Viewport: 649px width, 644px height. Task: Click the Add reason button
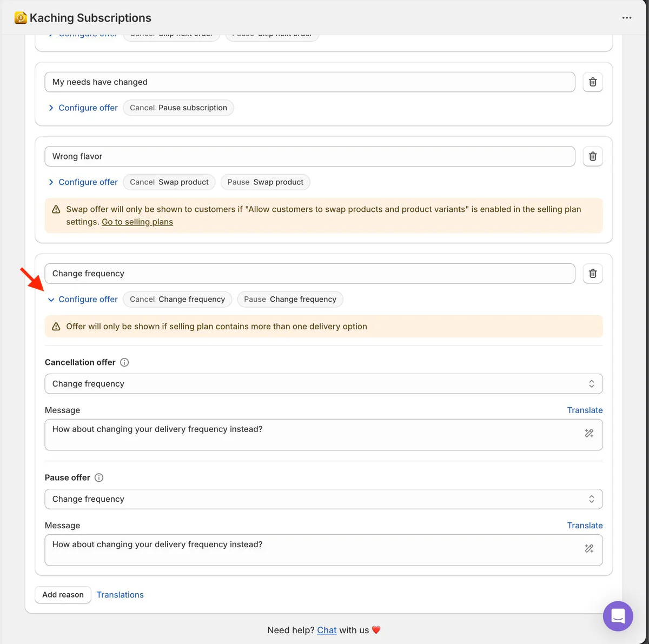coord(63,595)
